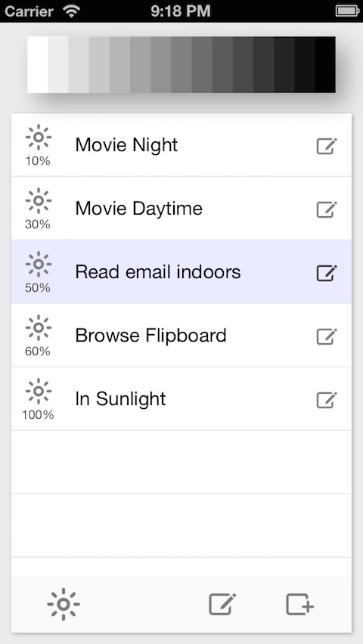Tap the edit icon for Movie Daytime

327,209
